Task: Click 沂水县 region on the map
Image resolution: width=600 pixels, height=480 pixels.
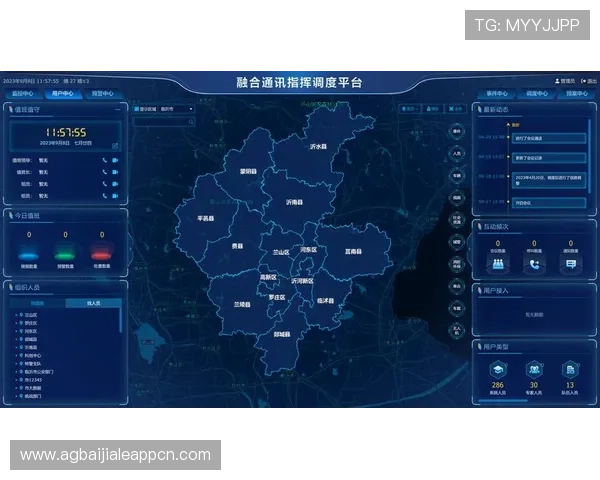Action: coord(319,146)
